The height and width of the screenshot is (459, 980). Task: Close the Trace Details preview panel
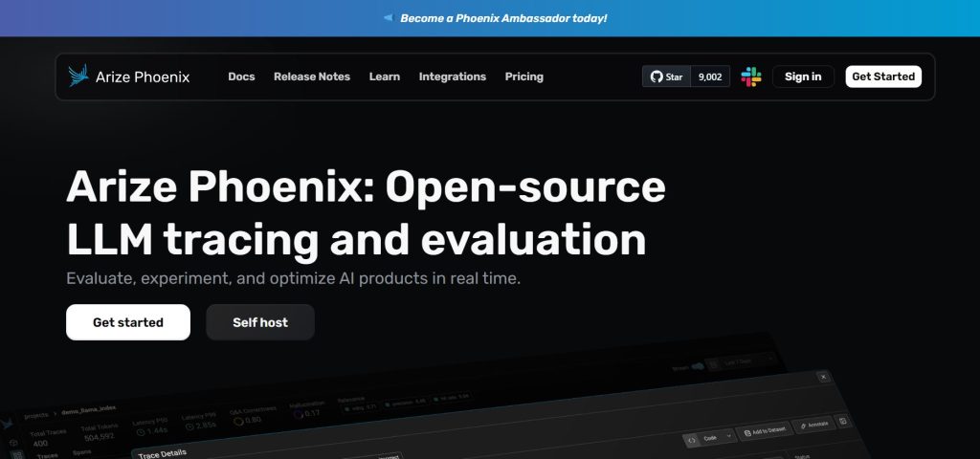[x=823, y=378]
